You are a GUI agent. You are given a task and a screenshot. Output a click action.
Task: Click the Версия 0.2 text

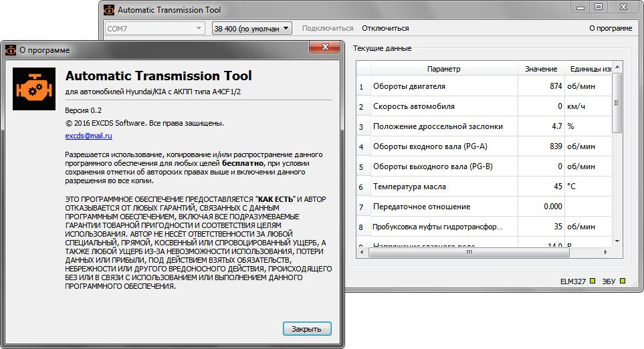84,110
